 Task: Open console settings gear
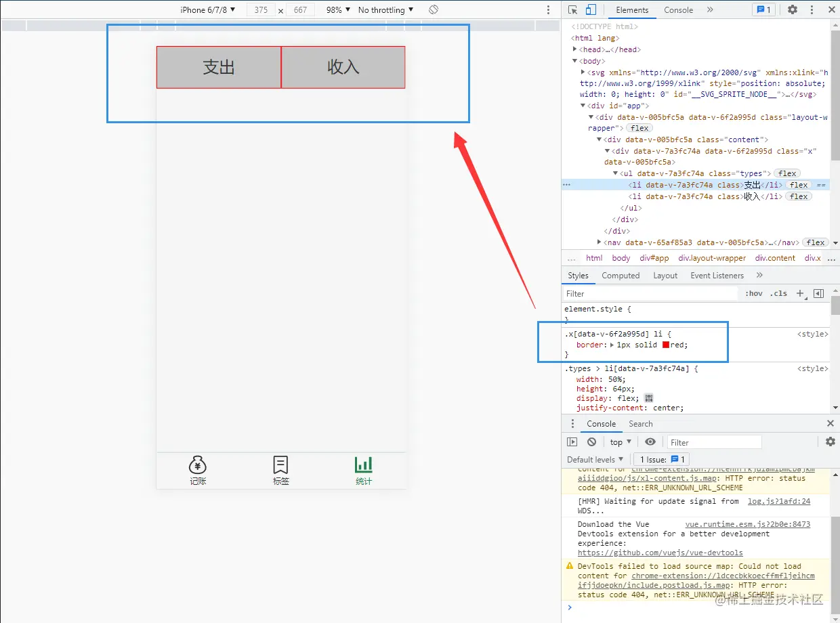pyautogui.click(x=831, y=442)
